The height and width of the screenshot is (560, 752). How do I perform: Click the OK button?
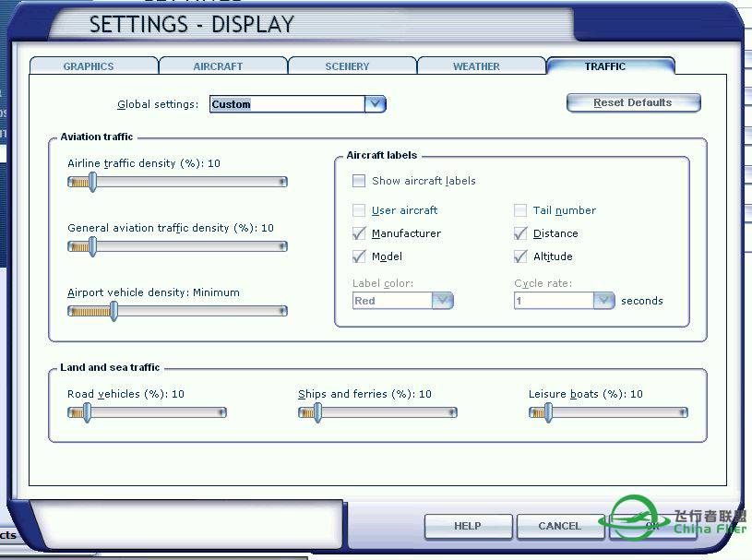652,526
